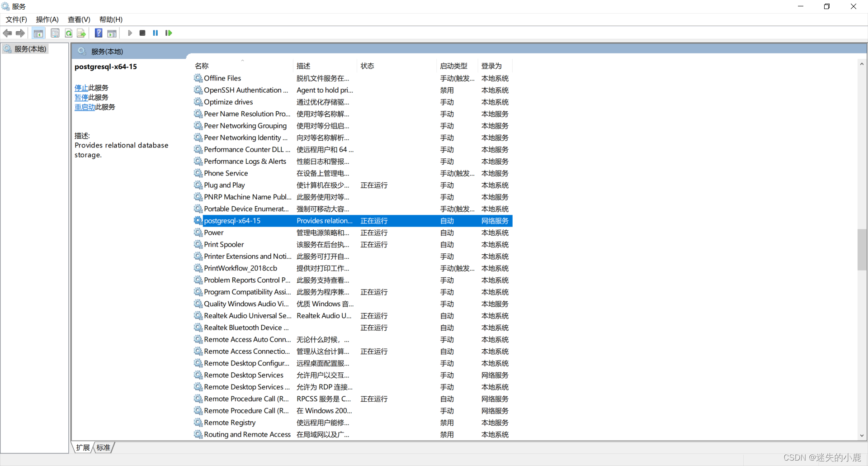The height and width of the screenshot is (466, 868).
Task: Select Program Compatibility Assistant service
Action: coord(353,292)
